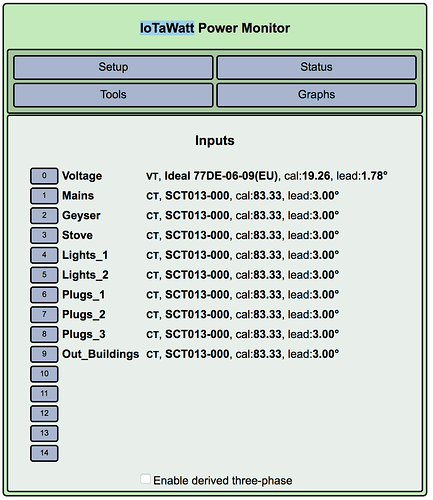Screen dimensions: 433x500
Task: Configure input 7 Plugs_2
Action: tap(44, 315)
